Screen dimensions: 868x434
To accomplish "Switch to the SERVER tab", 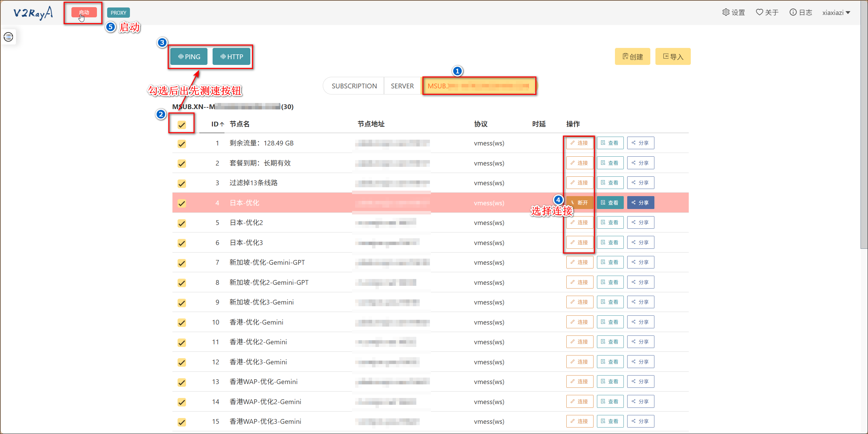I will pyautogui.click(x=402, y=86).
